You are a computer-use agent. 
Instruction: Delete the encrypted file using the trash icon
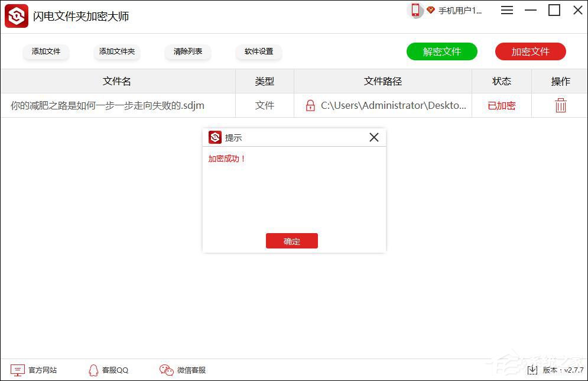pyautogui.click(x=560, y=105)
